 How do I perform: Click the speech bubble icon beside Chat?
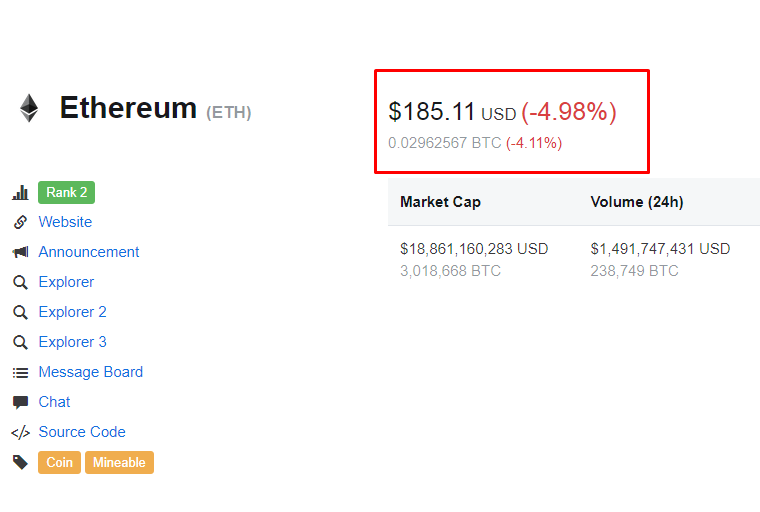click(20, 402)
